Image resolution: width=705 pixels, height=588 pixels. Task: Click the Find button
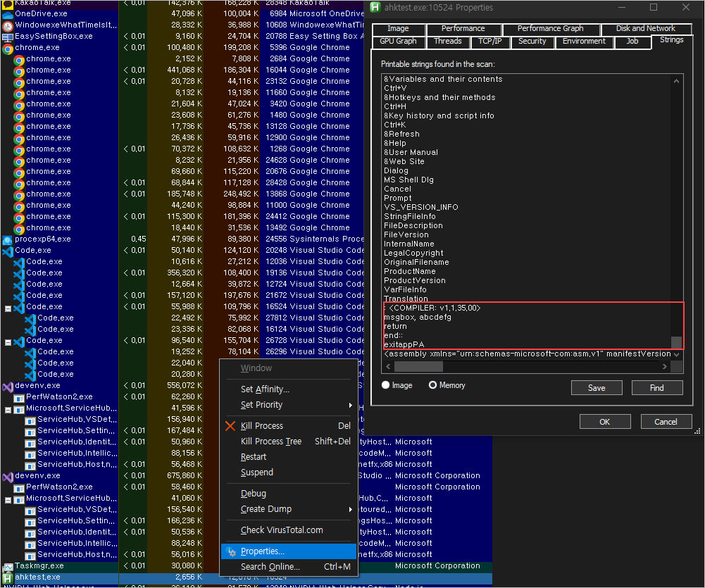657,388
